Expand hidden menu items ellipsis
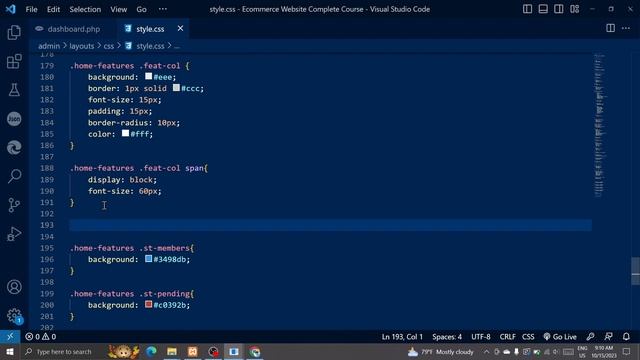 click(x=162, y=9)
